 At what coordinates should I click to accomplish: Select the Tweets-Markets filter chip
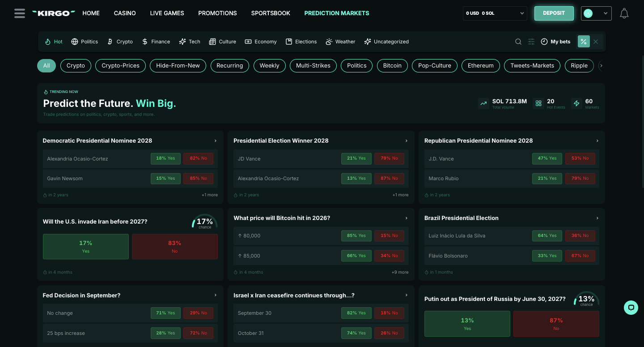click(532, 65)
